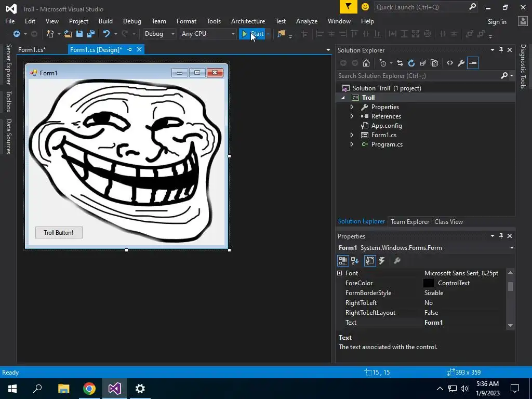This screenshot has height=399, width=532.
Task: Click Collapse All in Solution Explorer
Action: click(x=423, y=63)
